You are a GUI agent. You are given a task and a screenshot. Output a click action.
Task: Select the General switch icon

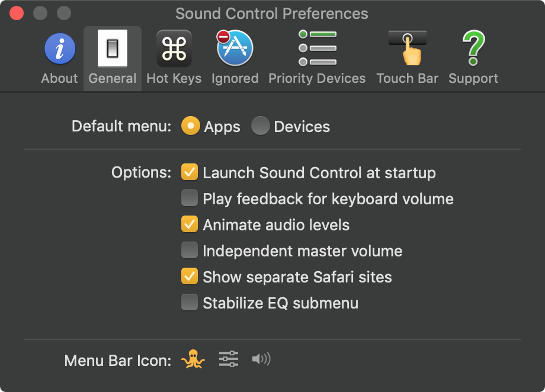pos(113,49)
